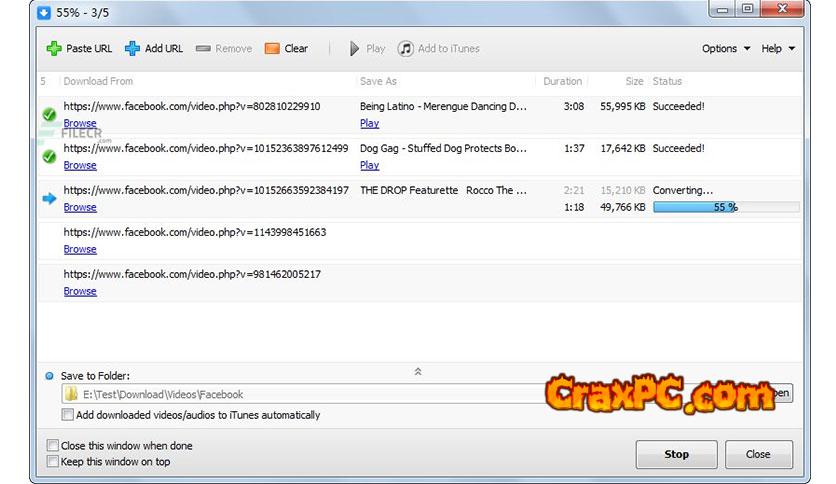Click green checkmark of Dog Gag download
Viewport: 836px width, 484px height.
[49, 156]
